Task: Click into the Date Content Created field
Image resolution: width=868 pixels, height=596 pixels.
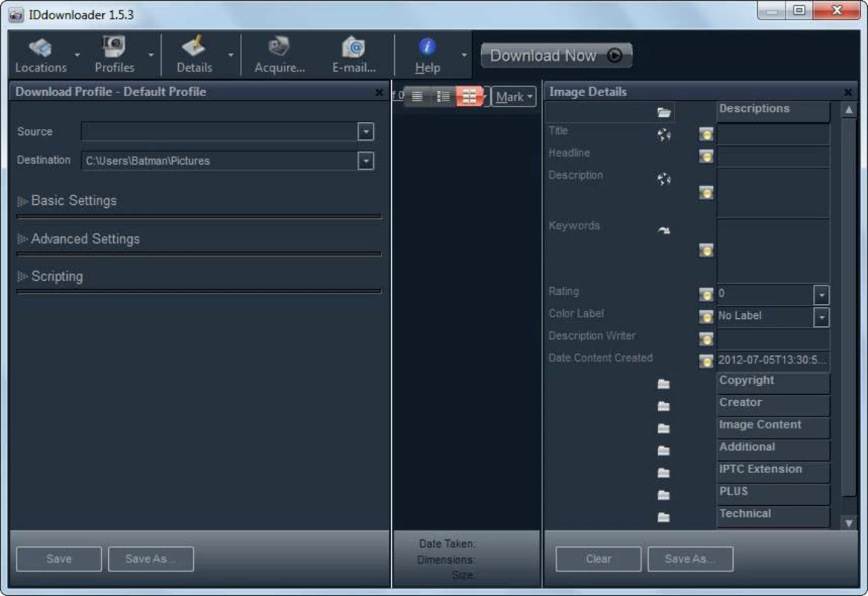Action: (773, 361)
